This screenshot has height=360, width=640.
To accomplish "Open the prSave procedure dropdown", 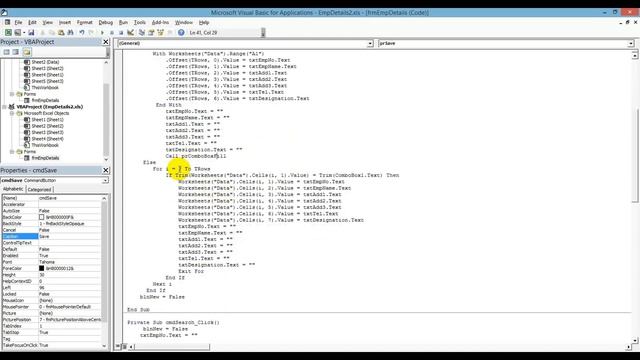I will click(x=631, y=43).
